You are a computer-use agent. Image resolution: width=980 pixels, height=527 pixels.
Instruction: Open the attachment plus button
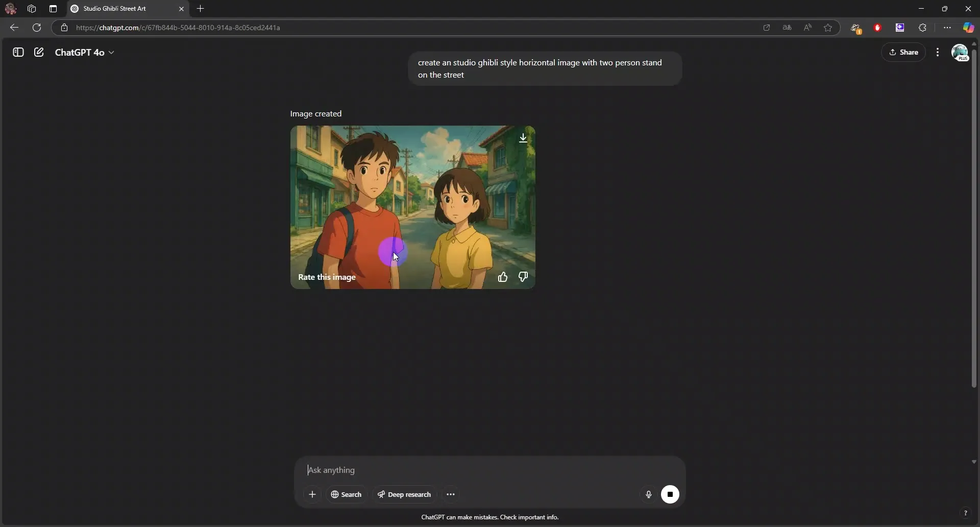pyautogui.click(x=312, y=494)
